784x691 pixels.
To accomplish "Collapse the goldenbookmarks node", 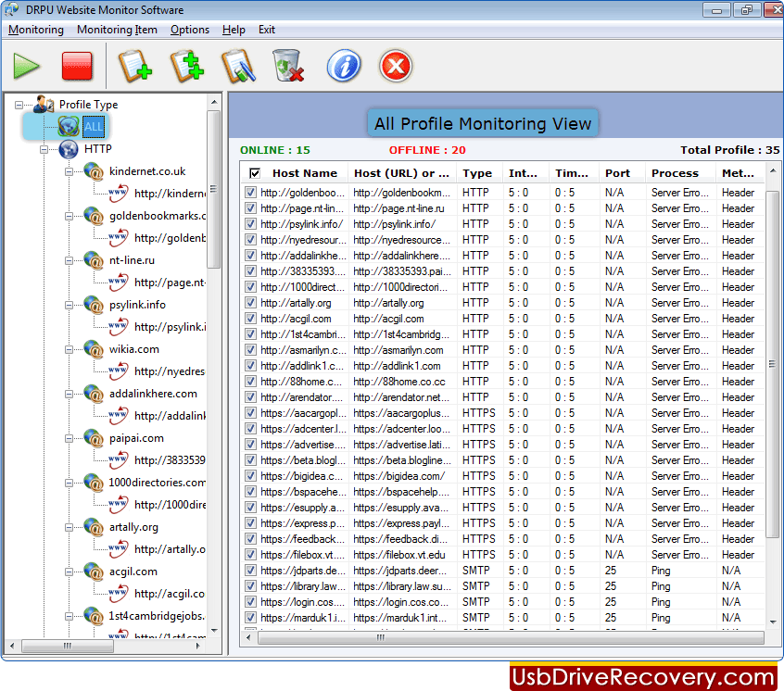I will [69, 216].
